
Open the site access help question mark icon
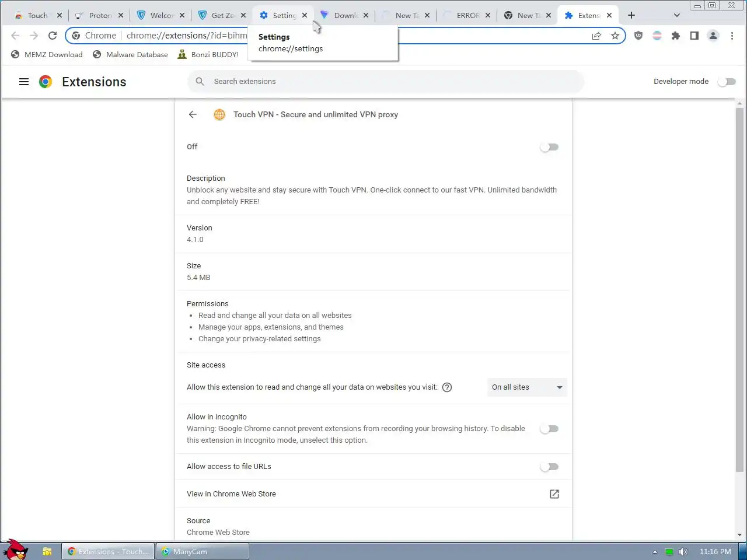click(447, 387)
